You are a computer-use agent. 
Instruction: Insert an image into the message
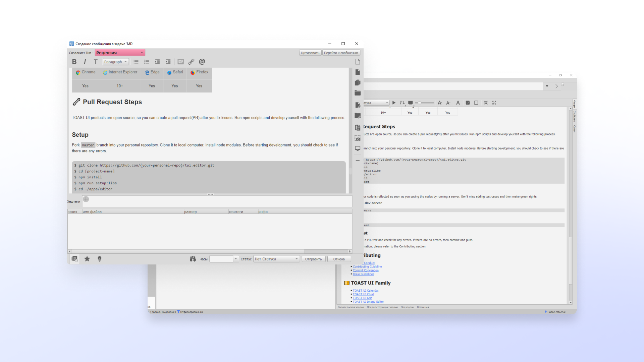pyautogui.click(x=180, y=62)
